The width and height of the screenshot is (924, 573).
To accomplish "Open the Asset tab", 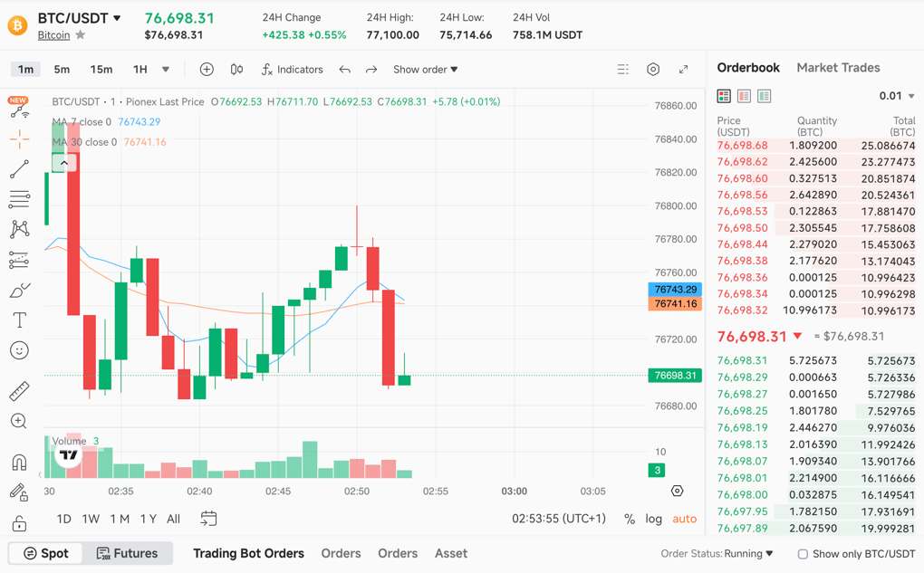I will point(451,554).
